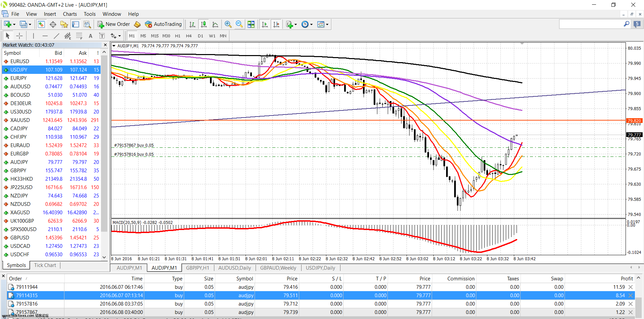The image size is (644, 319).
Task: Select the Text Label tool
Action: [x=102, y=36]
